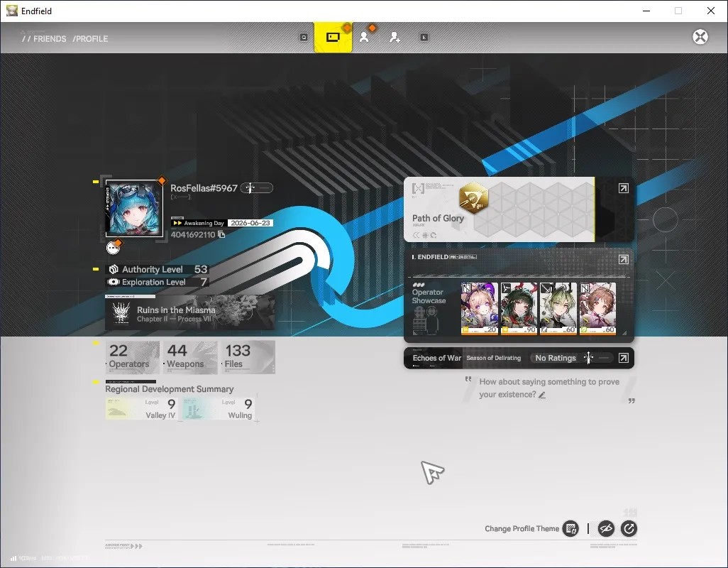
Task: Click the gold Path of Glory hexagon badge
Action: 473,198
